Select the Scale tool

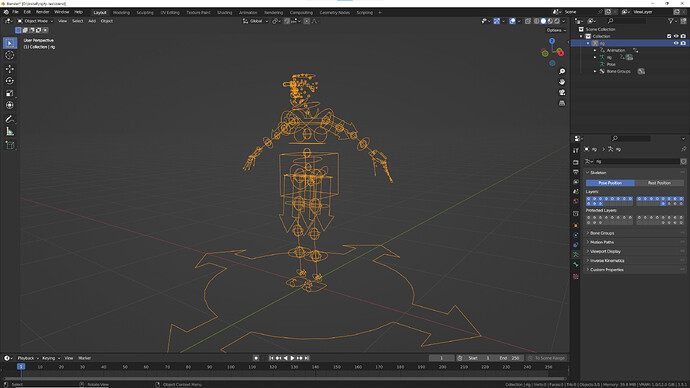(x=10, y=93)
